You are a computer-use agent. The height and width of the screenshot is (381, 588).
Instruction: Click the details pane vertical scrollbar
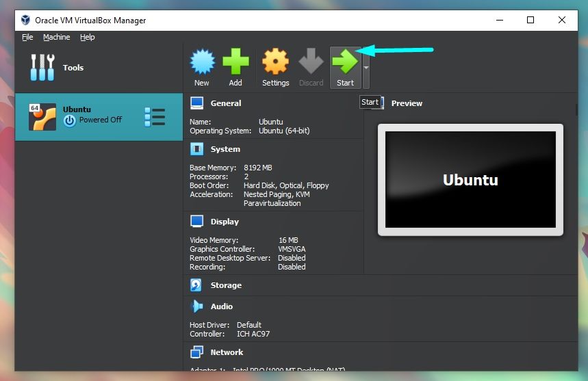[x=576, y=109]
